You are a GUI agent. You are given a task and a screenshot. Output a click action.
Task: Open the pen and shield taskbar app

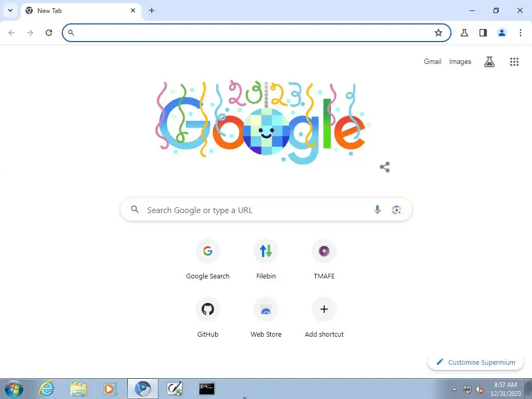coord(175,389)
